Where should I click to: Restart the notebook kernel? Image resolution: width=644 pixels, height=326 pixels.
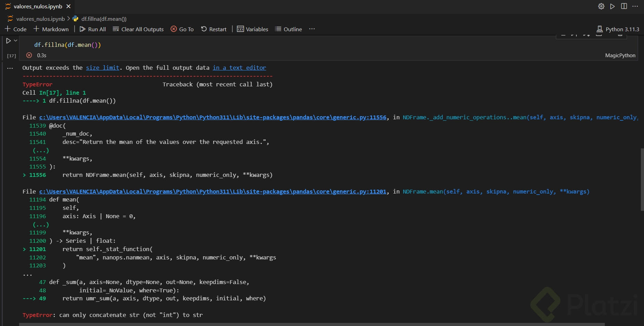pyautogui.click(x=214, y=29)
